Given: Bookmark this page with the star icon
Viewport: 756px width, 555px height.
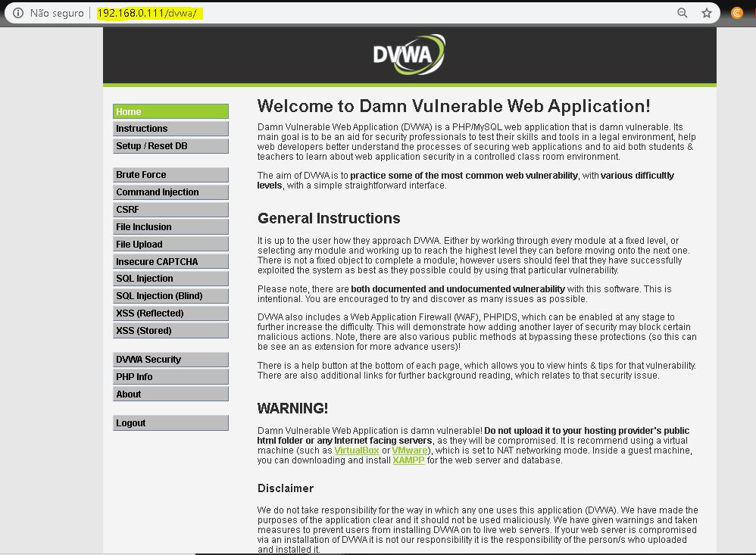Looking at the screenshot, I should click(707, 13).
